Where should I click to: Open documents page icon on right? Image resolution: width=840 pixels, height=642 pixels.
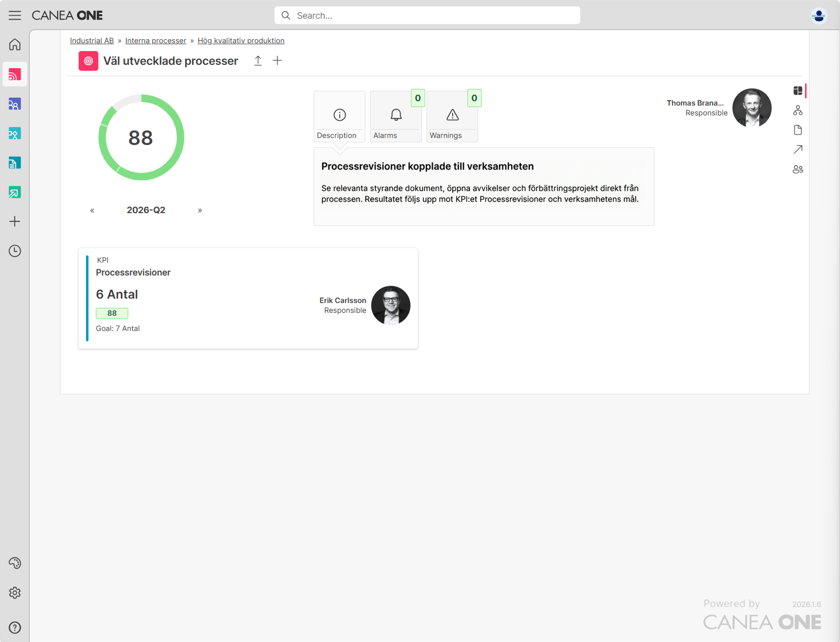(x=798, y=130)
